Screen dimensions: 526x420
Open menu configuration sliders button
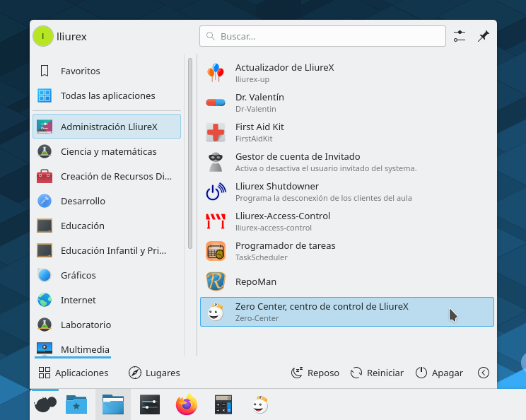[x=460, y=36]
